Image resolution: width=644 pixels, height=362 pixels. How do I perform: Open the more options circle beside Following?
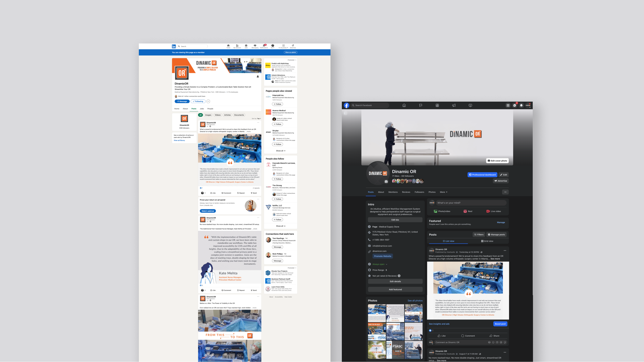point(208,101)
